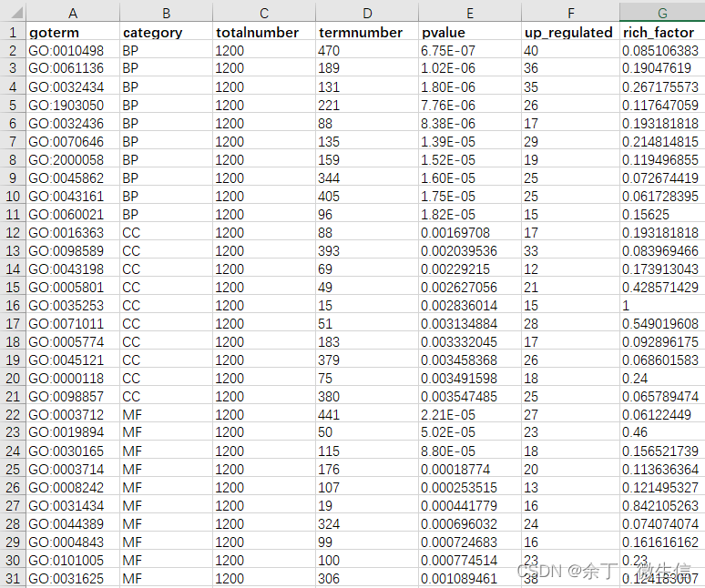The height and width of the screenshot is (588, 705).
Task: Click the termnumber header cell
Action: tap(367, 32)
